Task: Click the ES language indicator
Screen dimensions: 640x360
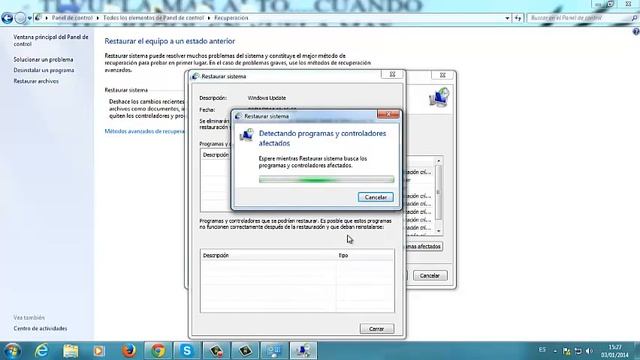Action: click(542, 350)
